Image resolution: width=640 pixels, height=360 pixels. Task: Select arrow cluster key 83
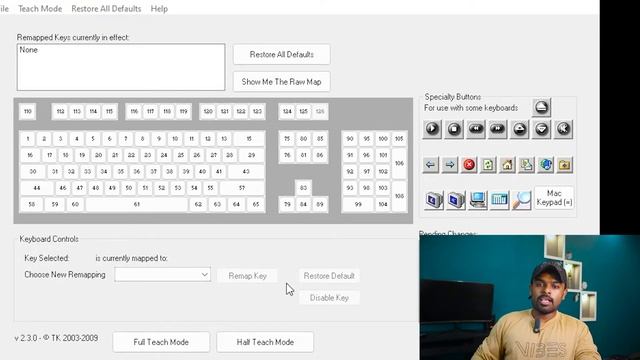[x=303, y=188]
